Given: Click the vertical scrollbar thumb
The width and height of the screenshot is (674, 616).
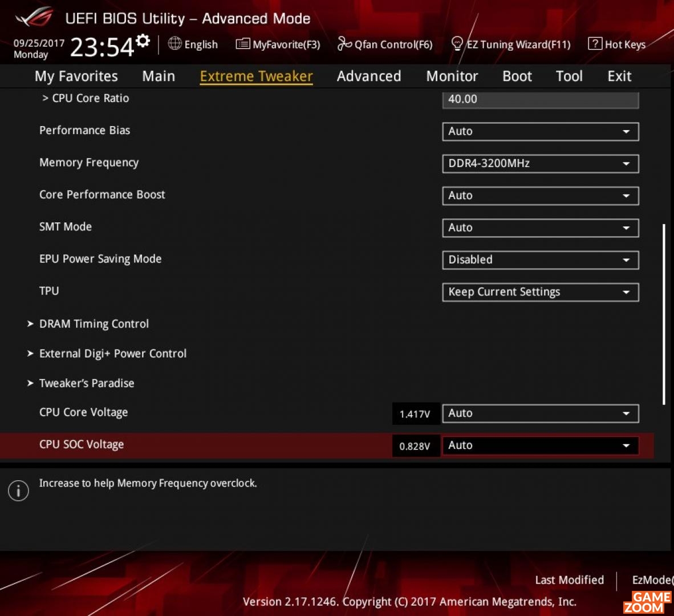Looking at the screenshot, I should (x=664, y=314).
